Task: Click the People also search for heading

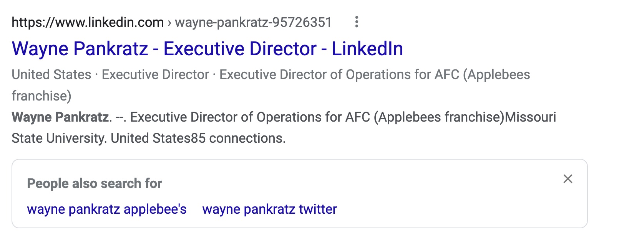Action: [x=95, y=183]
